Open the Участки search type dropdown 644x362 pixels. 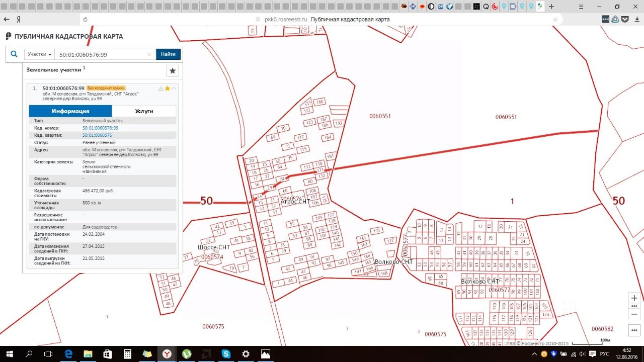[40, 54]
